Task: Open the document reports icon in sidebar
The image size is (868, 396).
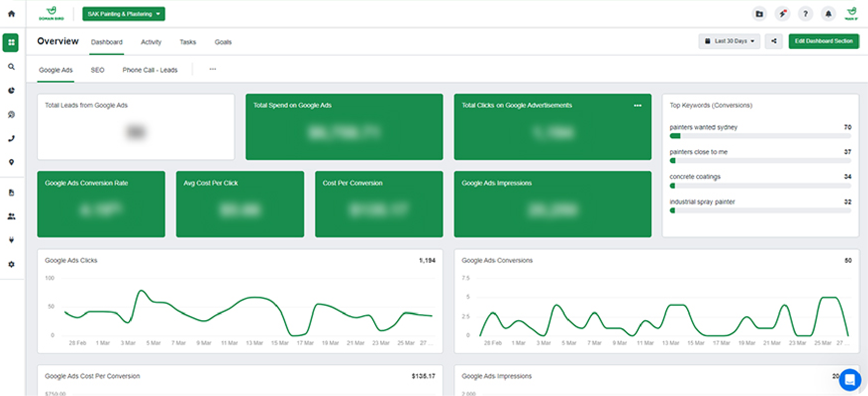Action: click(11, 193)
